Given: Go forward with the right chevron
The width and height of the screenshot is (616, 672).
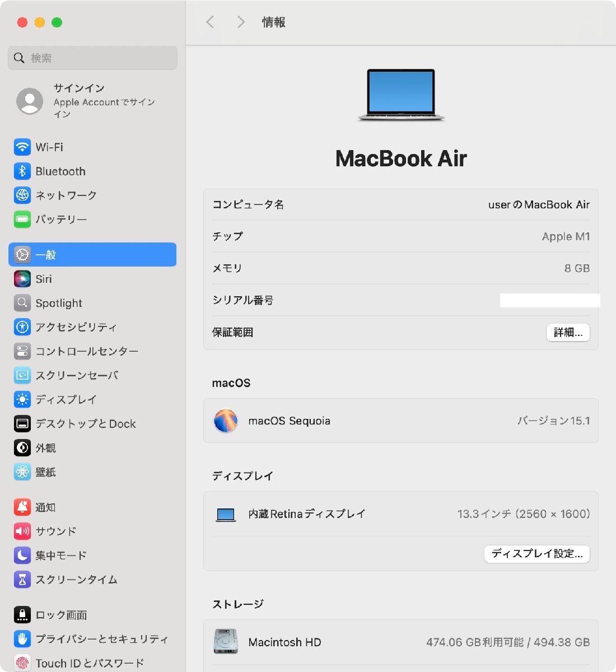Looking at the screenshot, I should [241, 22].
